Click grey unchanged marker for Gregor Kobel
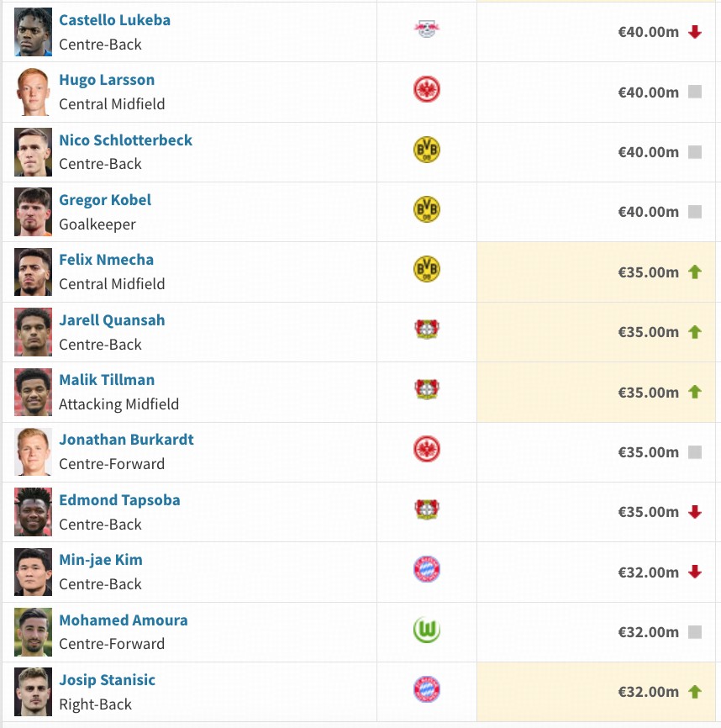 [x=694, y=212]
